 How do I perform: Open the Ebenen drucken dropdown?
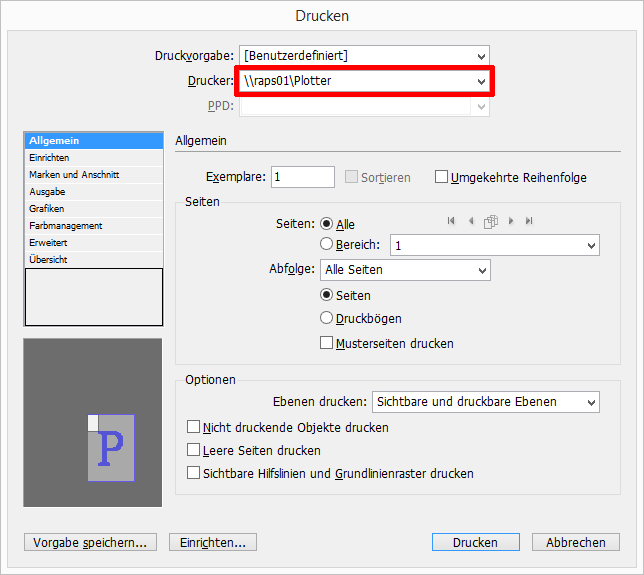(486, 402)
